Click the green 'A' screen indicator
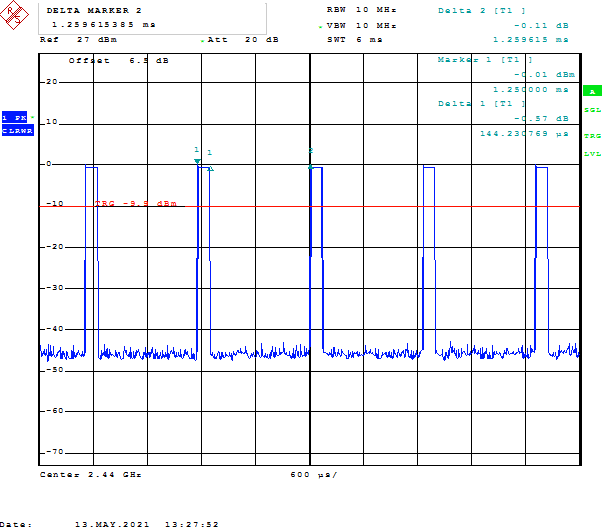603x531 pixels. click(x=591, y=91)
